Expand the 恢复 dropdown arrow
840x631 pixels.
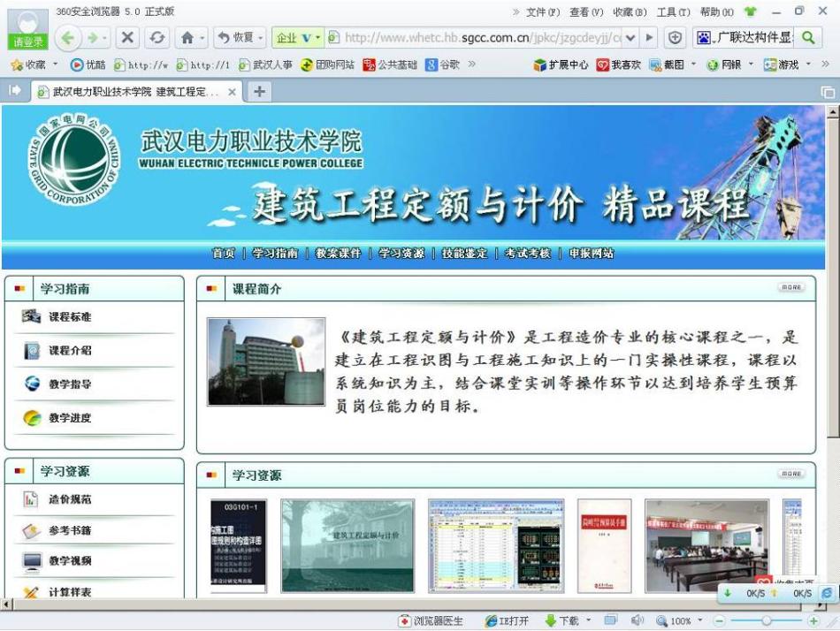[x=261, y=38]
